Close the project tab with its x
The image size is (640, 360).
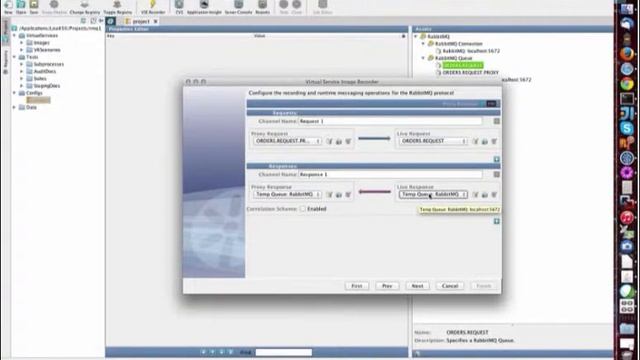[156, 21]
